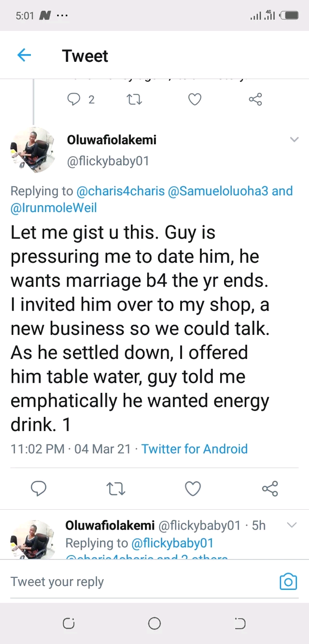Tap the Android home navigation button

pyautogui.click(x=154, y=624)
